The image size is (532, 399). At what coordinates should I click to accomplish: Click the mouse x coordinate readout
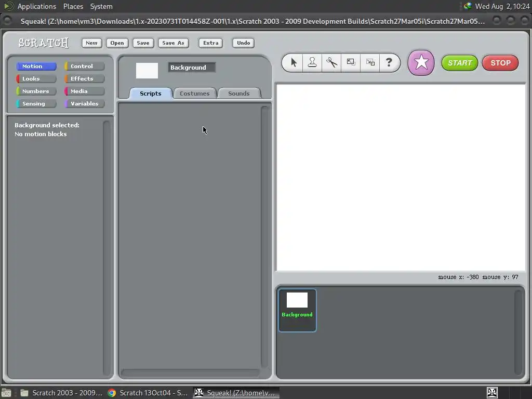tap(458, 277)
